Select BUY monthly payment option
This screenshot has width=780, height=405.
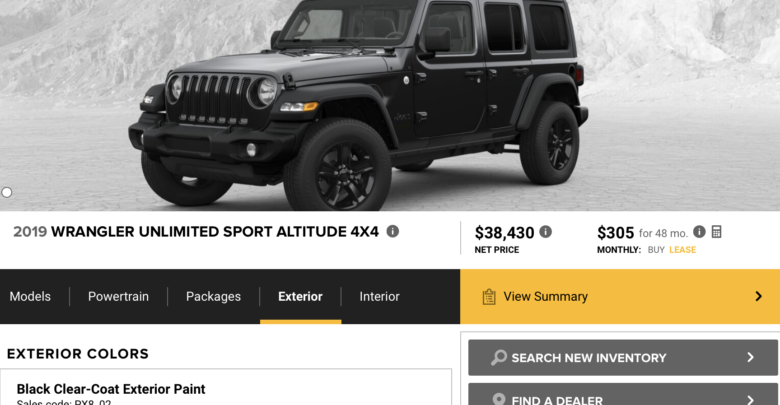[656, 250]
